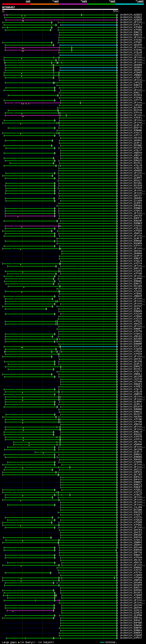Open hit UniRef100_B9N2J8
Viewport: 146px width, 644px height.
tap(131, 158)
